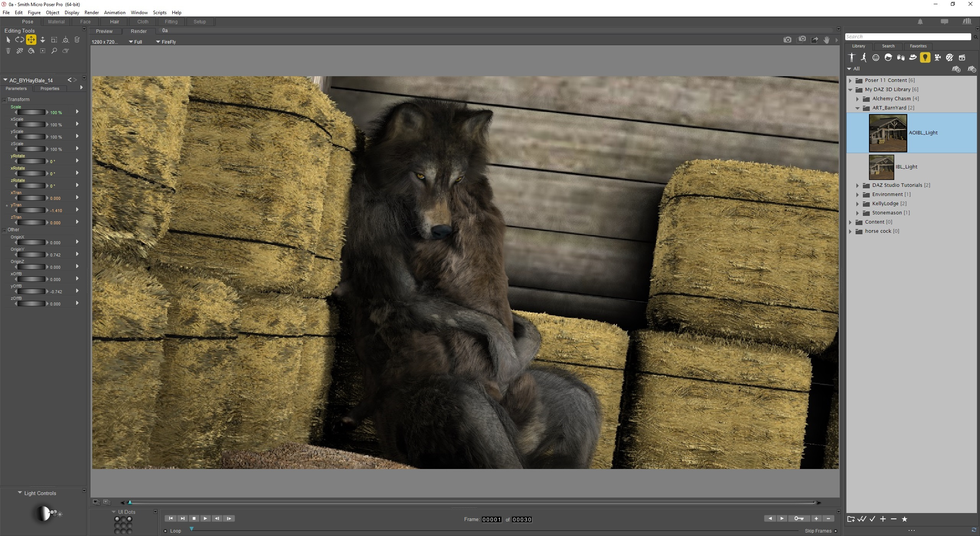Show Hands category in the Library

pos(900,58)
